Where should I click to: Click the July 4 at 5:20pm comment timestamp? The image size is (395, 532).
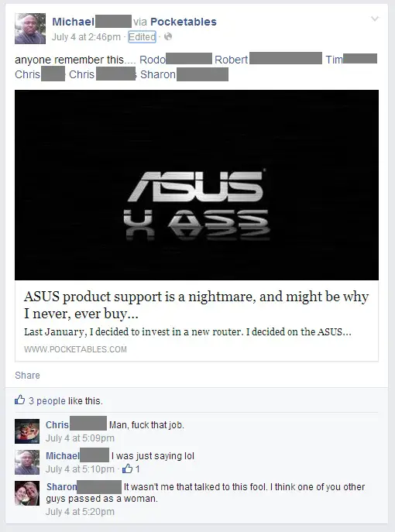point(80,511)
